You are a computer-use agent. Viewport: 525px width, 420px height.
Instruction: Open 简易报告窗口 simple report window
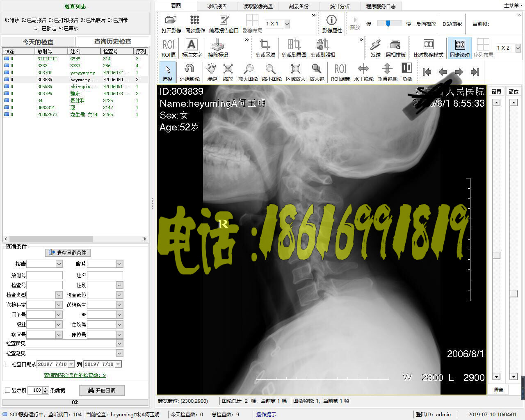click(x=224, y=24)
